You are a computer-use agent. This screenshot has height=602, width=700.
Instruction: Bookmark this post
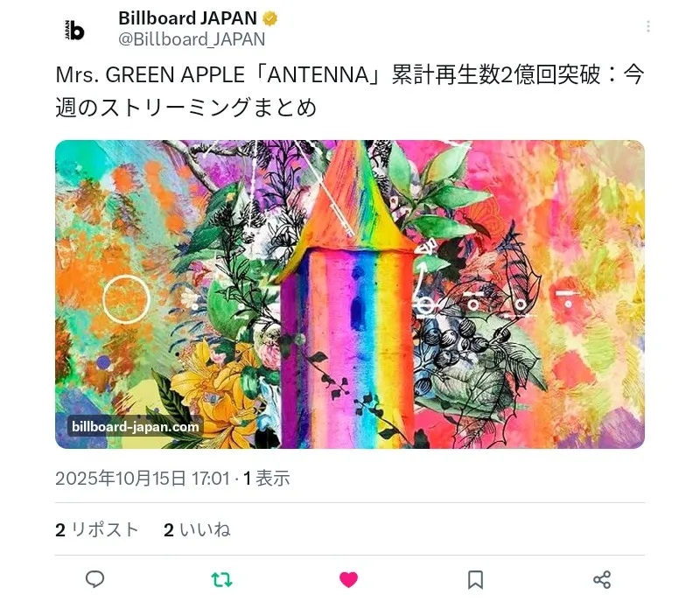pos(475,579)
